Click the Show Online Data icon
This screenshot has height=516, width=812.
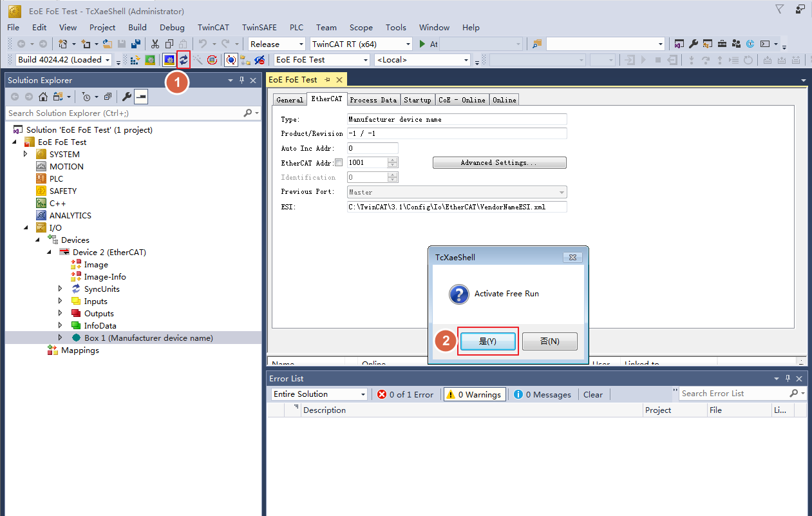point(231,60)
